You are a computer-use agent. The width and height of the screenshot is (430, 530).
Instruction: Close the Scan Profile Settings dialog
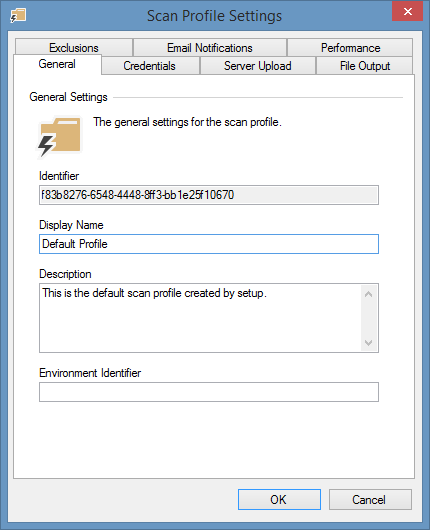(407, 11)
